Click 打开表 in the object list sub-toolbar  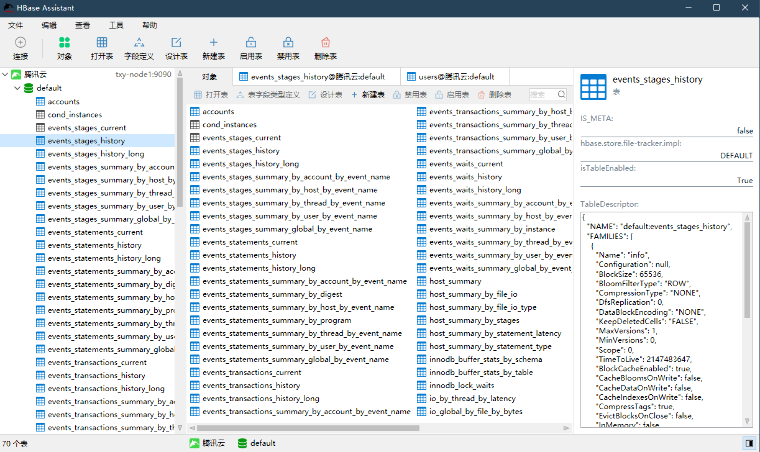(211, 94)
